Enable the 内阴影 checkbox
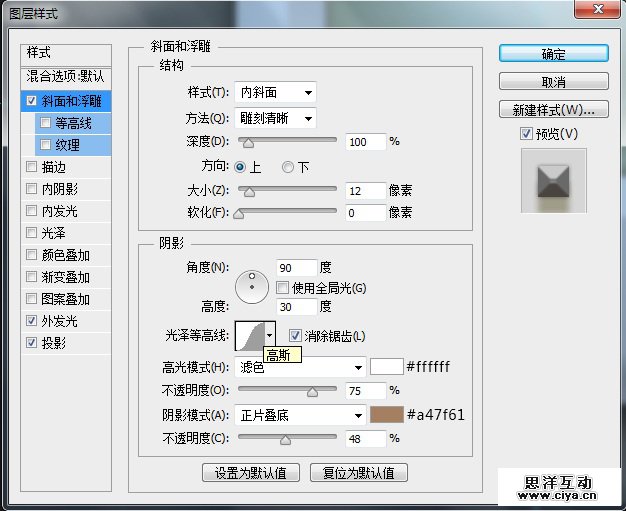626x511 pixels. tap(31, 188)
